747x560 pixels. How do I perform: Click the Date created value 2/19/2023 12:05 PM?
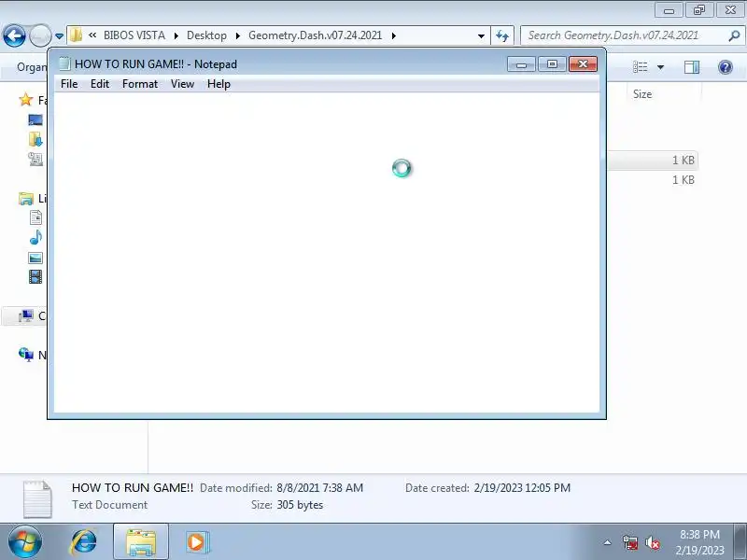tap(522, 487)
